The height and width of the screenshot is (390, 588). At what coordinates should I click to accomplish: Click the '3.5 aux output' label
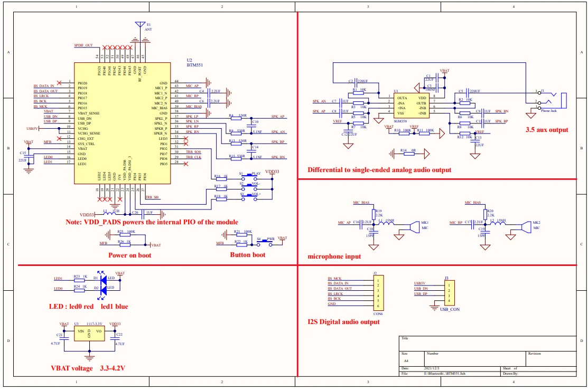[547, 130]
